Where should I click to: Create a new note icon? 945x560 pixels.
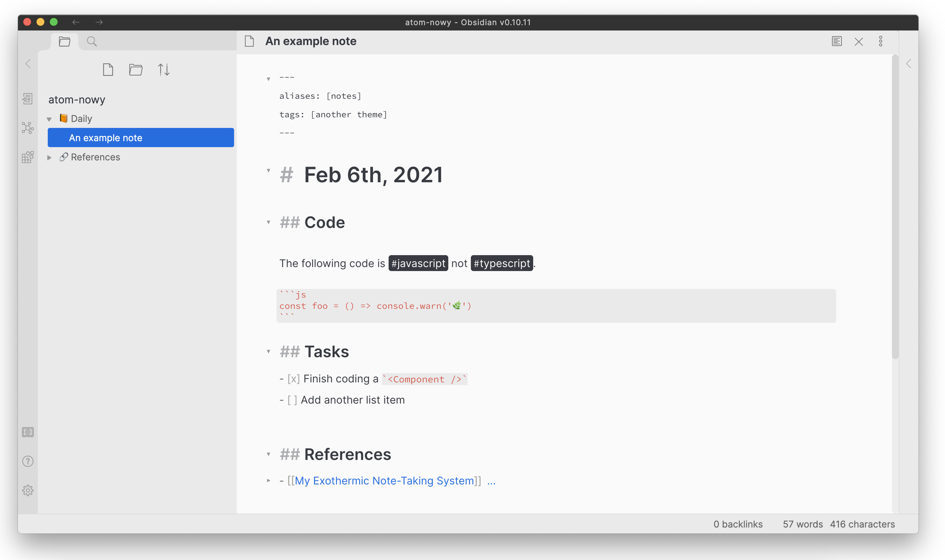tap(108, 70)
